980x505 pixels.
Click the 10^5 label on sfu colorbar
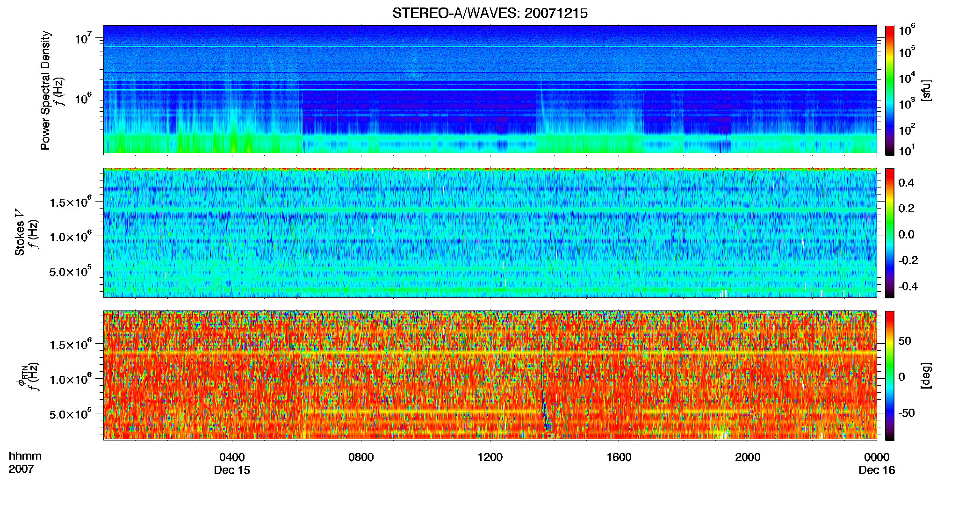pyautogui.click(x=907, y=51)
